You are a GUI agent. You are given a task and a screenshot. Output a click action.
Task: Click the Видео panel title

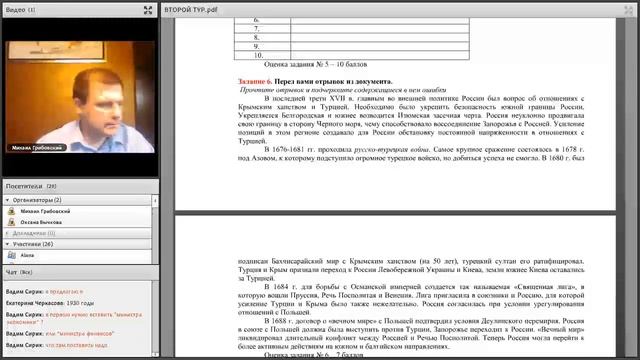(x=20, y=10)
